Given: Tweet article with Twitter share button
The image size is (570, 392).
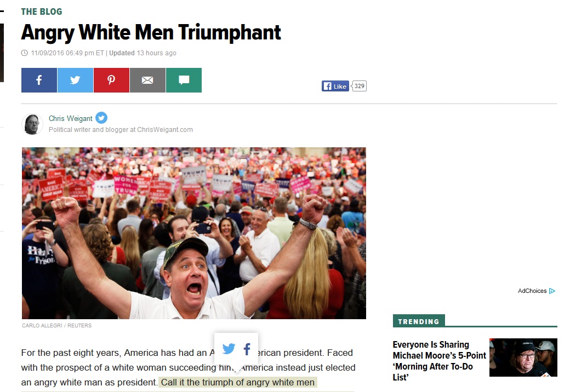Looking at the screenshot, I should coord(75,80).
